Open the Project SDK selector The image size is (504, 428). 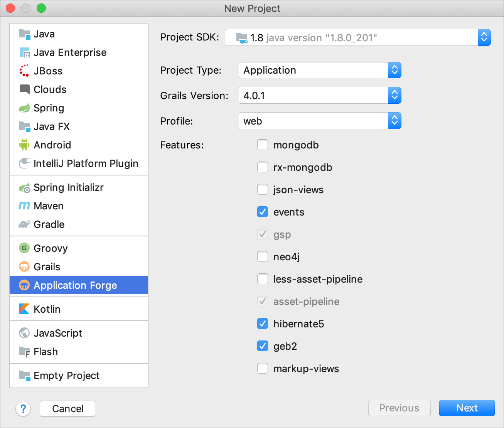484,37
